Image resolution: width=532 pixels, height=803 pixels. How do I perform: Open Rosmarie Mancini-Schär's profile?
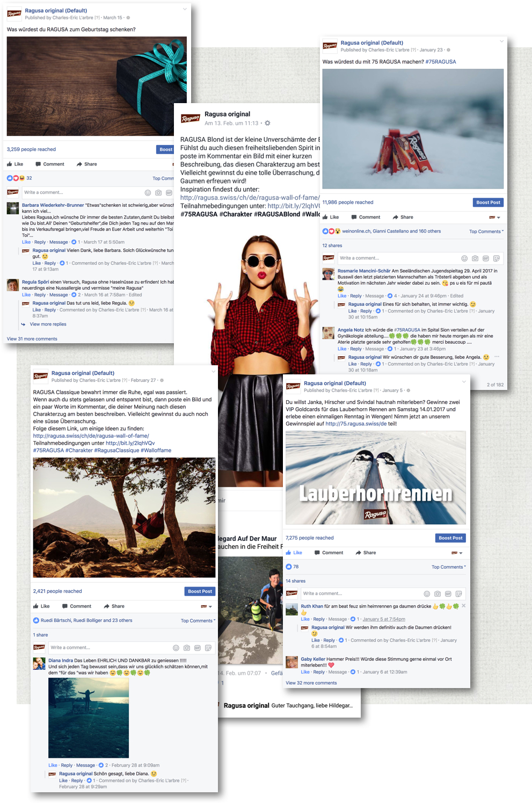coord(364,271)
